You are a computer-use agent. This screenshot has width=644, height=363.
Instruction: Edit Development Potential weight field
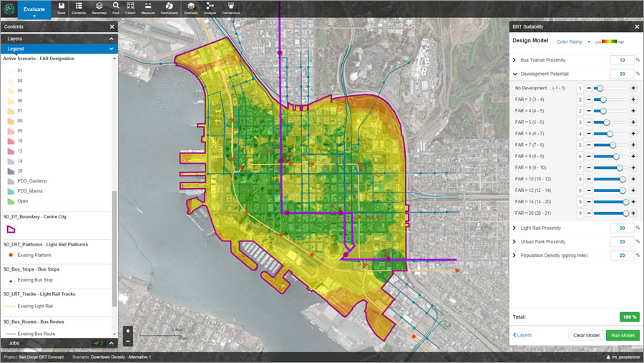(x=623, y=74)
